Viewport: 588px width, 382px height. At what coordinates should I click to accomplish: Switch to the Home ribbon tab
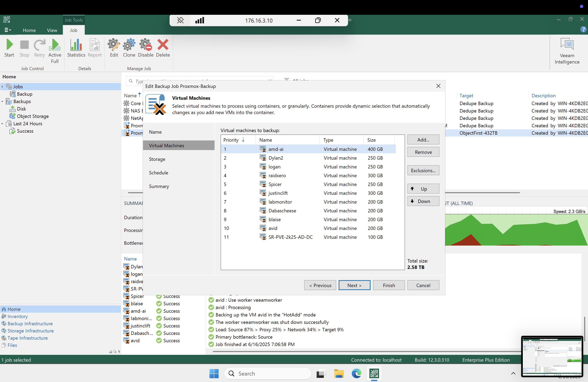coord(29,30)
